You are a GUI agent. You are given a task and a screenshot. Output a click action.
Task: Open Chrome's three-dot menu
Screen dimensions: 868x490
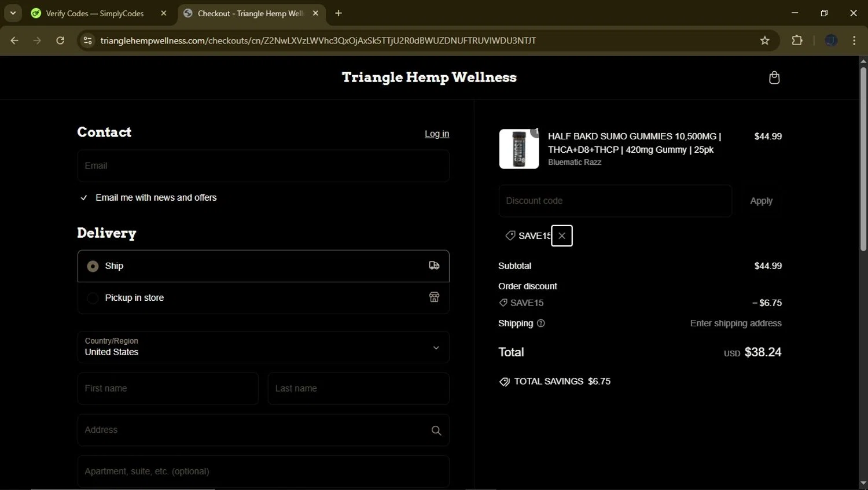point(854,40)
